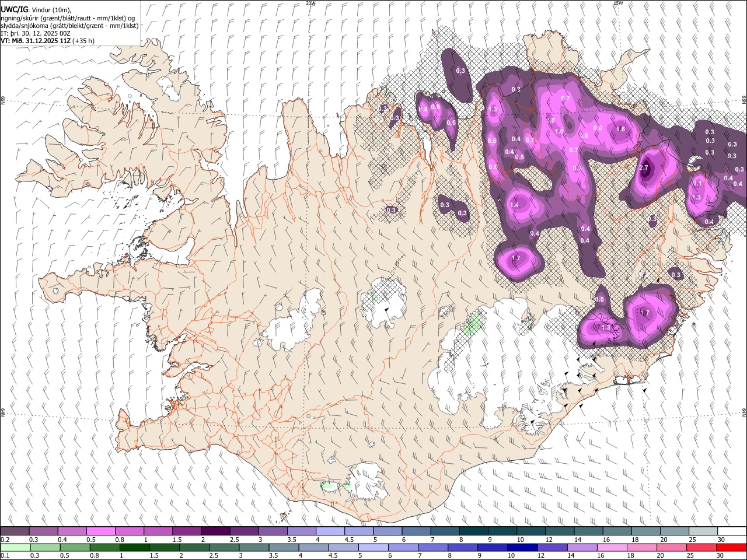Select violet rain swatch between 12 and 14

tap(551, 547)
